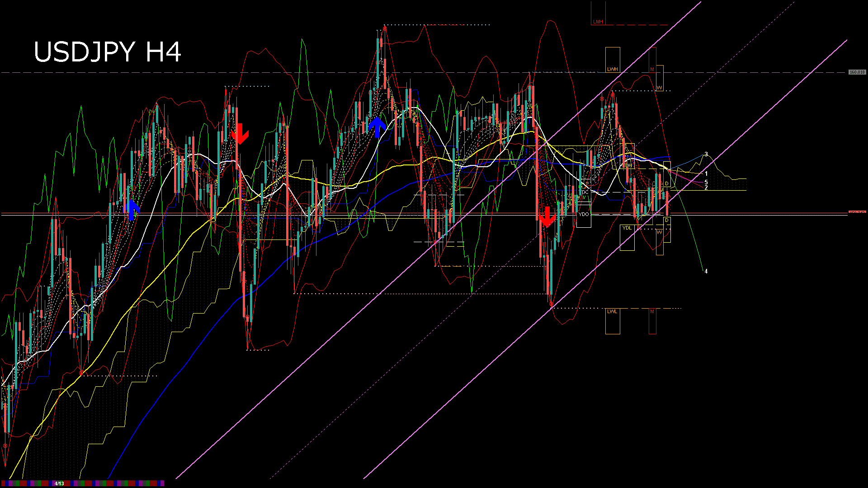
Task: Click the DH label box
Action: pos(628,165)
